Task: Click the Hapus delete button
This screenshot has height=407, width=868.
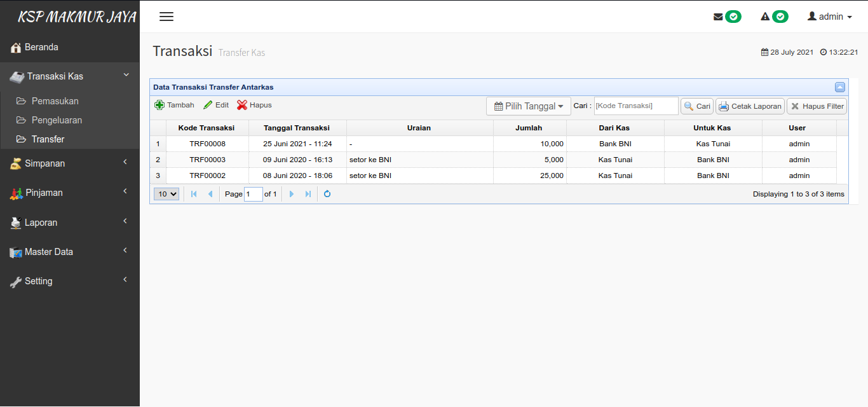Action: click(x=254, y=105)
